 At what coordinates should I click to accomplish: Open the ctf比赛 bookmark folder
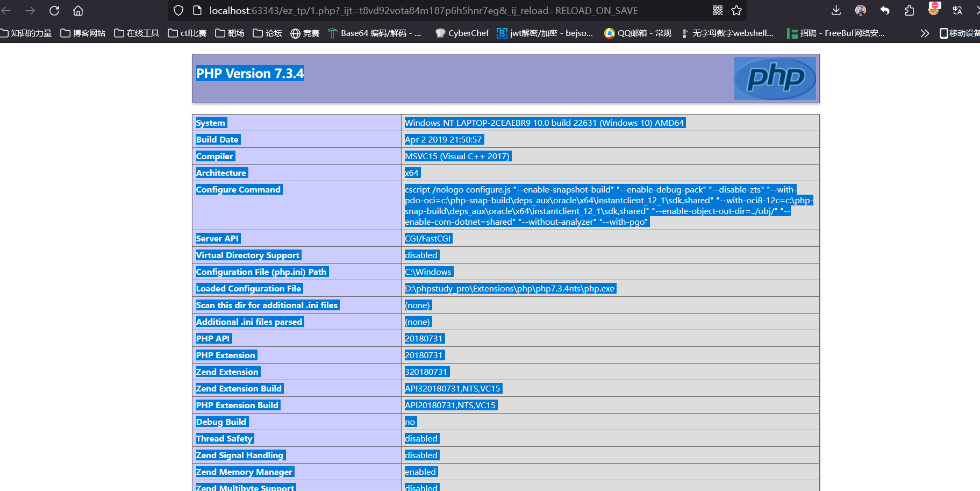pyautogui.click(x=187, y=33)
